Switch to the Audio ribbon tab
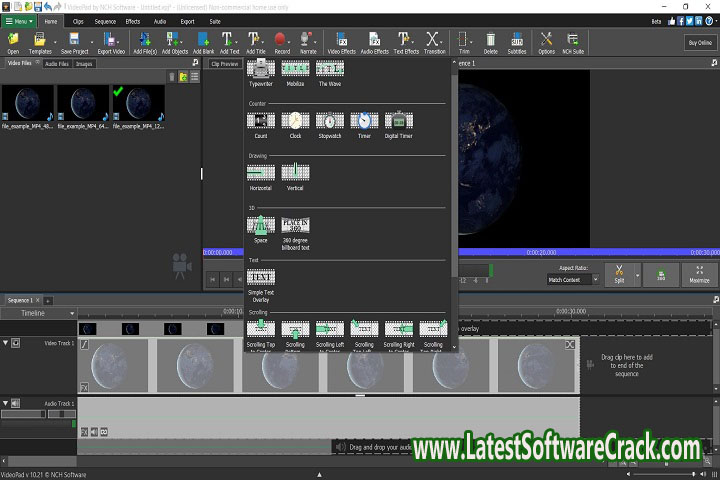Screen dimensions: 720x480 point(160,22)
